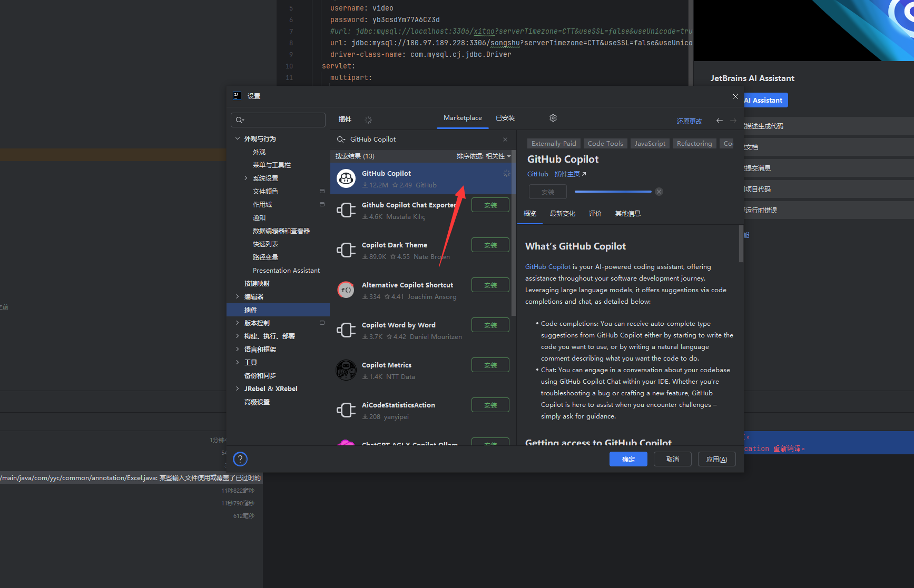Click the forward arrow in settings header

pos(733,121)
